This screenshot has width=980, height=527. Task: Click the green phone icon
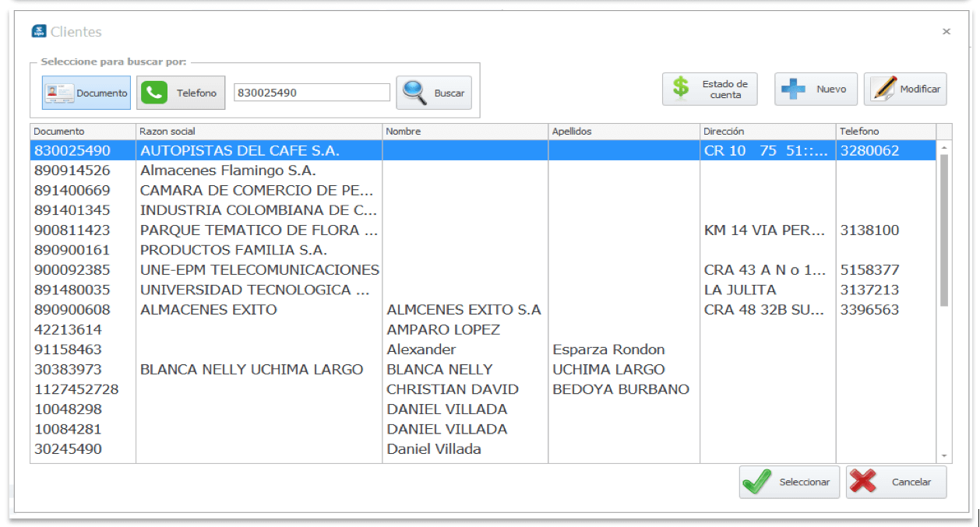[154, 93]
